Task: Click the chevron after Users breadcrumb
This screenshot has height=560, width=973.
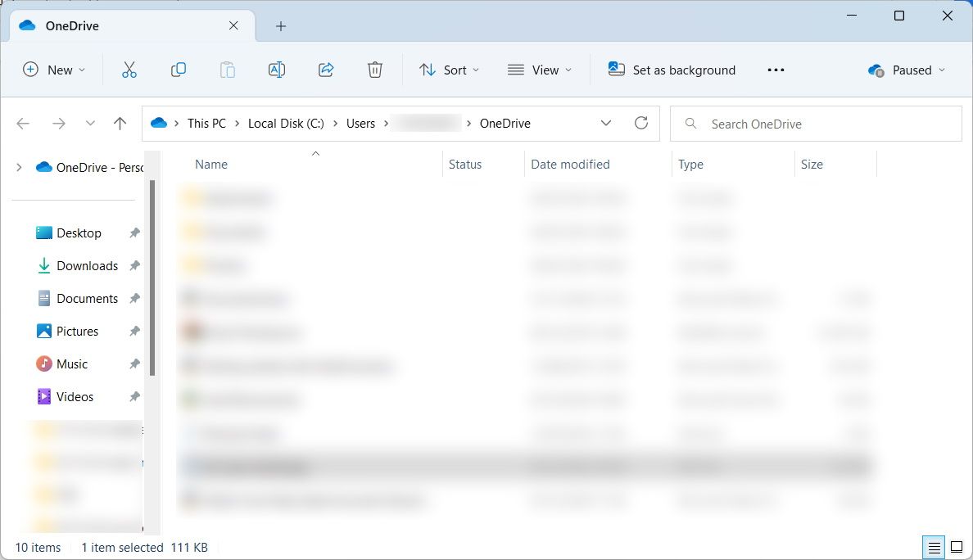Action: 386,124
